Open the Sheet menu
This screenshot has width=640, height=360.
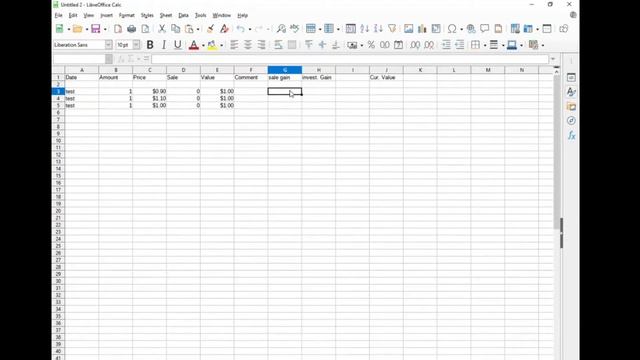(x=166, y=16)
